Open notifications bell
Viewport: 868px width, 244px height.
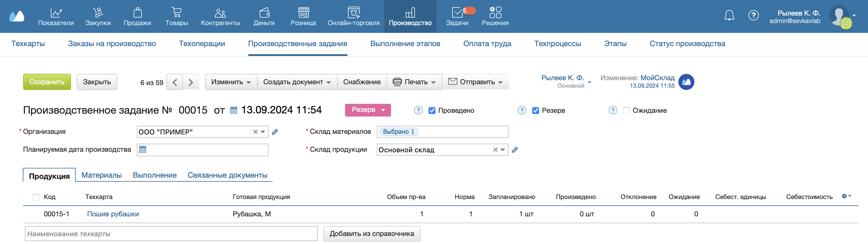click(729, 16)
